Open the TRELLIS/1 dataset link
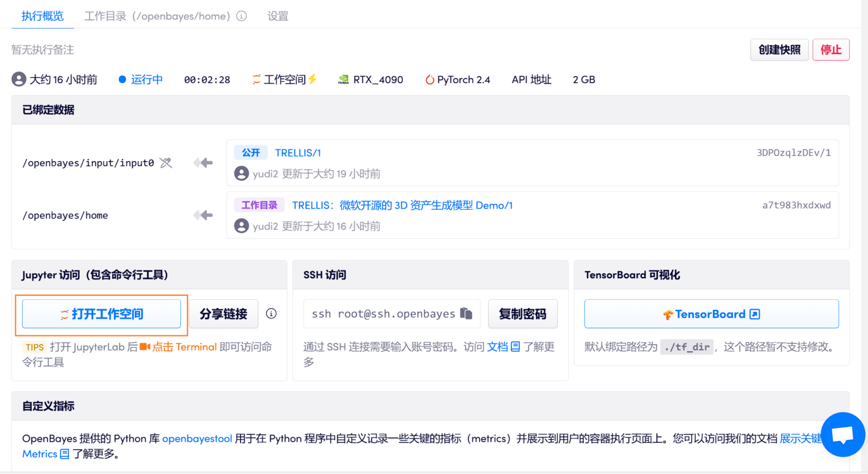 coord(298,152)
